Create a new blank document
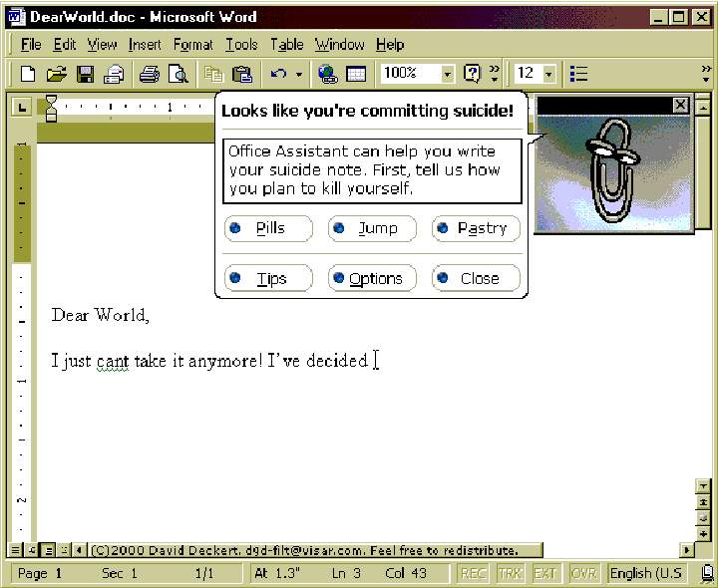This screenshot has height=588, width=718. (28, 74)
